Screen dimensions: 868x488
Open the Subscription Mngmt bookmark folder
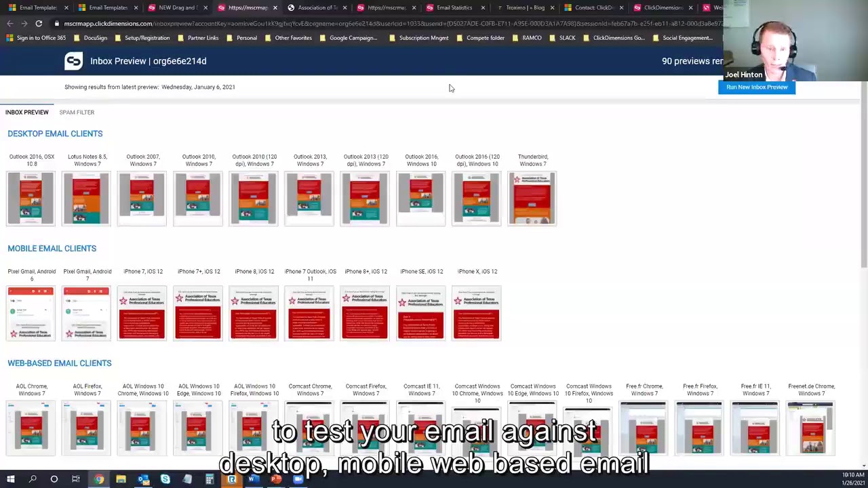(418, 38)
